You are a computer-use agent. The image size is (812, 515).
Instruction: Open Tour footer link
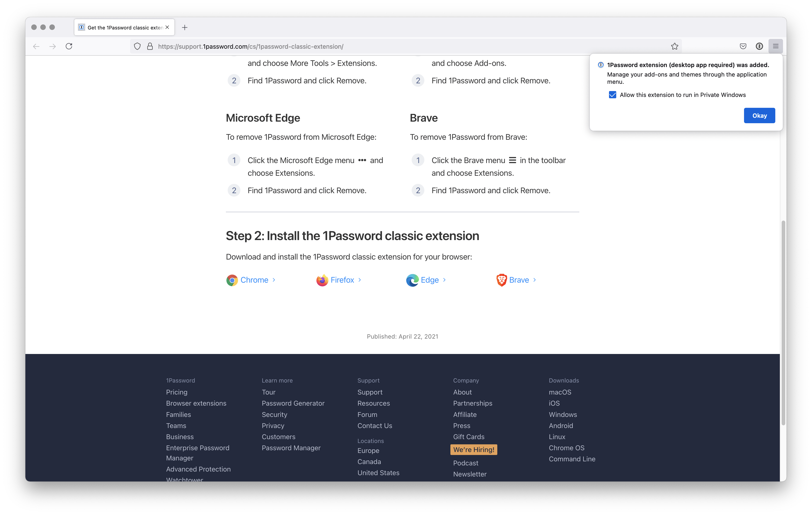pos(268,392)
